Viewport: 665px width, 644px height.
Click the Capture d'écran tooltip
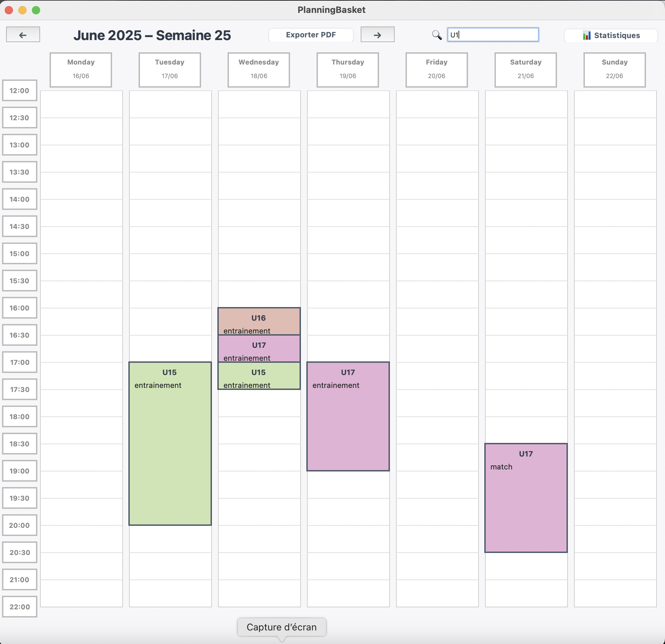click(282, 627)
